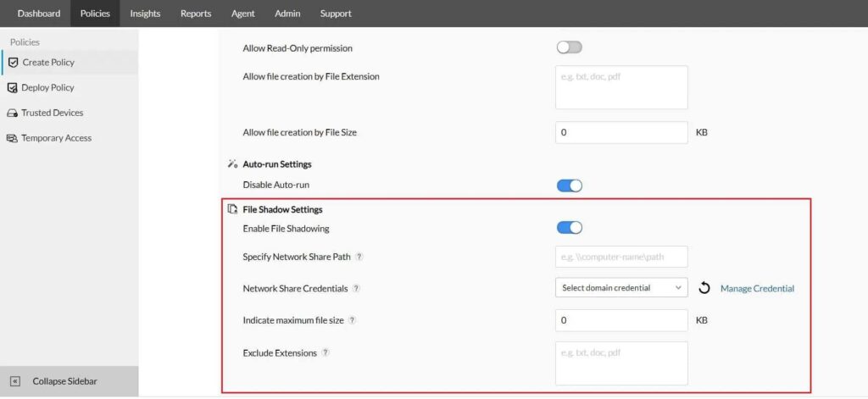Viewport: 868px width, 399px height.
Task: Click the Create Policy shield icon
Action: (14, 63)
